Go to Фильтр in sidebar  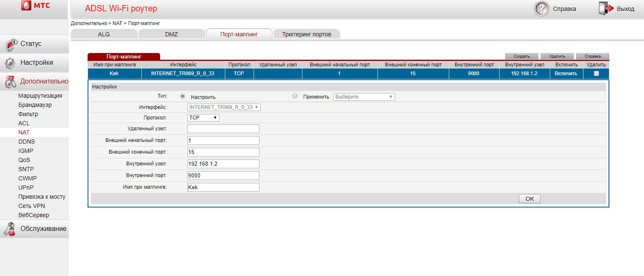[28, 114]
